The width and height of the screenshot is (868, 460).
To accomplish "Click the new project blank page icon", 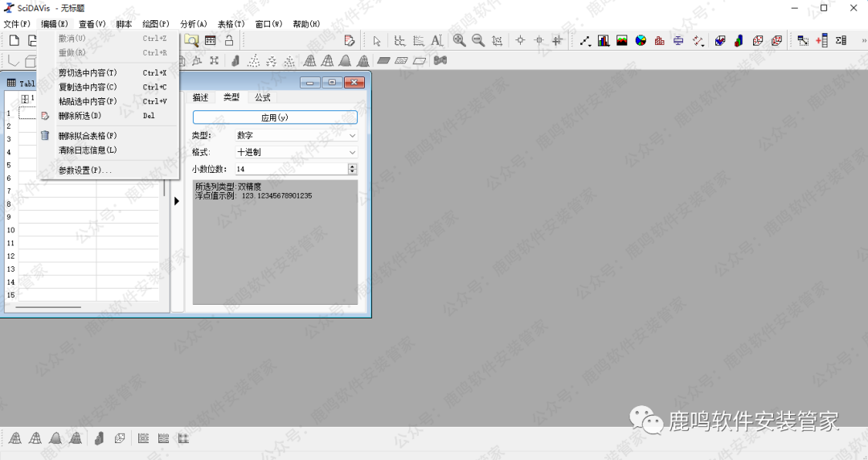I will (14, 40).
